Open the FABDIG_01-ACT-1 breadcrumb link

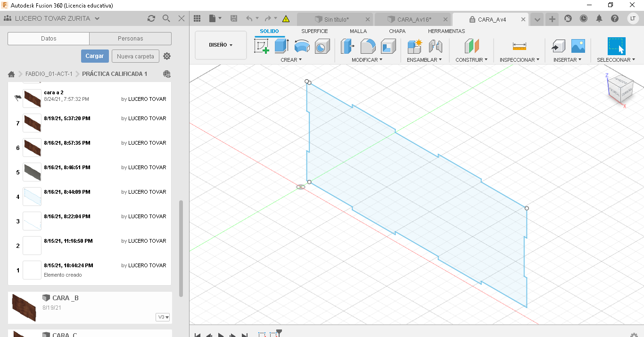(x=49, y=74)
